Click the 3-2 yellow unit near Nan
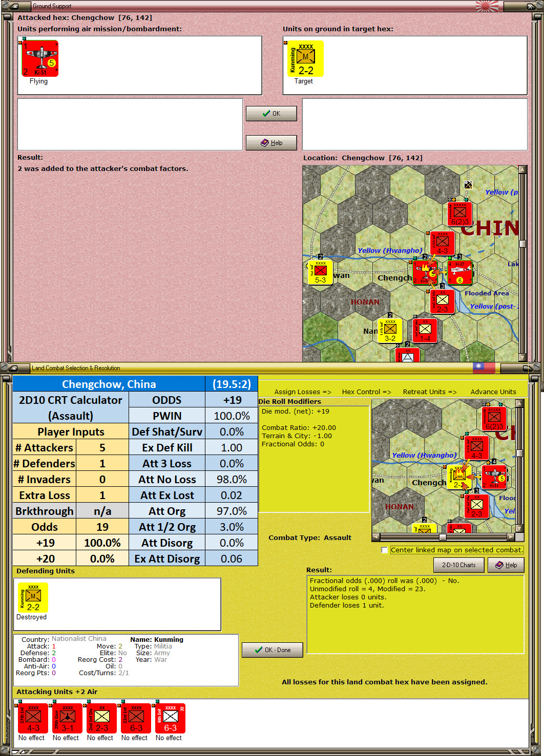 coord(390,331)
